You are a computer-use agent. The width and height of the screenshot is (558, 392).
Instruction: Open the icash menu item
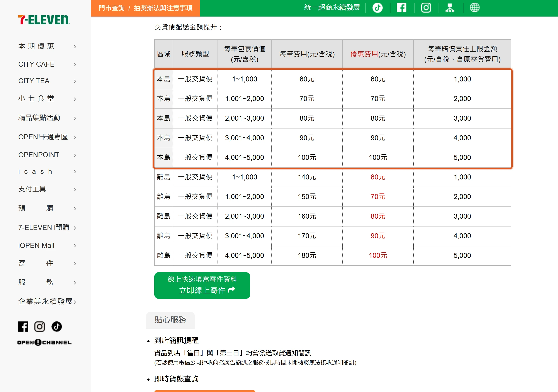pyautogui.click(x=47, y=172)
